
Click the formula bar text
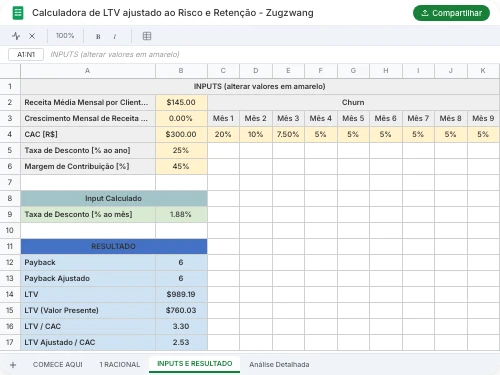click(x=115, y=54)
